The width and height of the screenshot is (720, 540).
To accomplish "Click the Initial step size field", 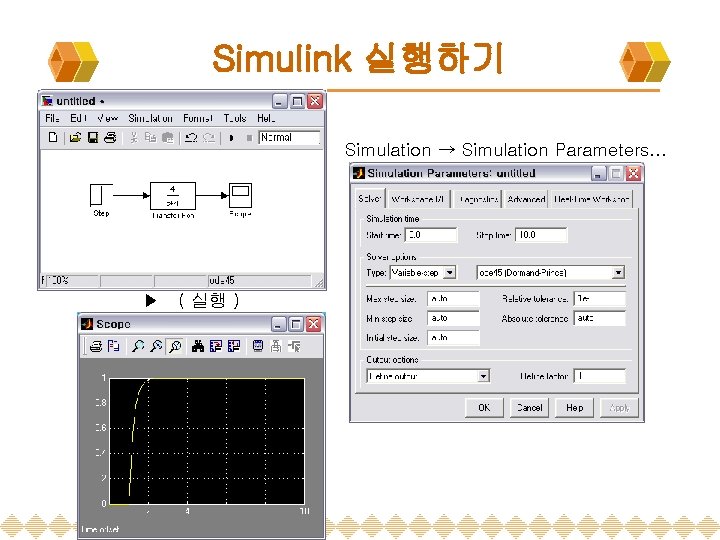I will pos(453,338).
